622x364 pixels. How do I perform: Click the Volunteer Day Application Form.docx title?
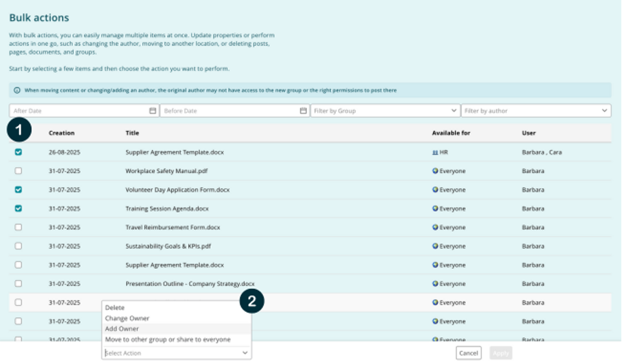tap(177, 190)
